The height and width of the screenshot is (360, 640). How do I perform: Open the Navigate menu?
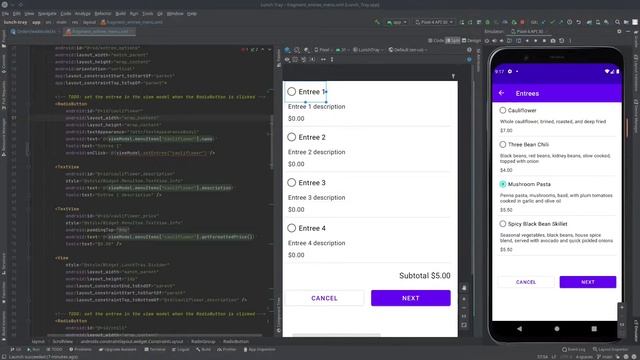[x=47, y=13]
